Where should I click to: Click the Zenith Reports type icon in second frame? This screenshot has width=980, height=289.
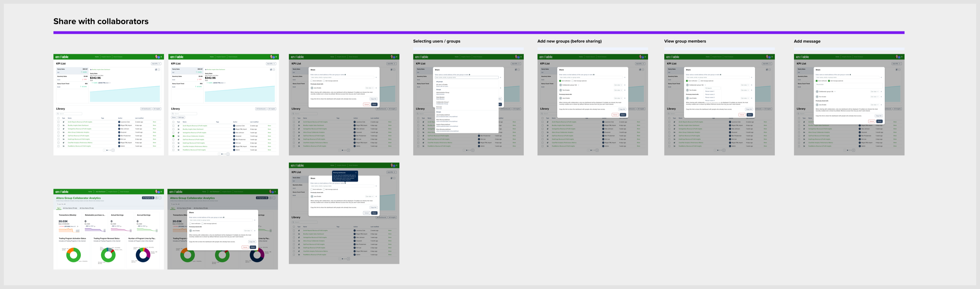(178, 126)
